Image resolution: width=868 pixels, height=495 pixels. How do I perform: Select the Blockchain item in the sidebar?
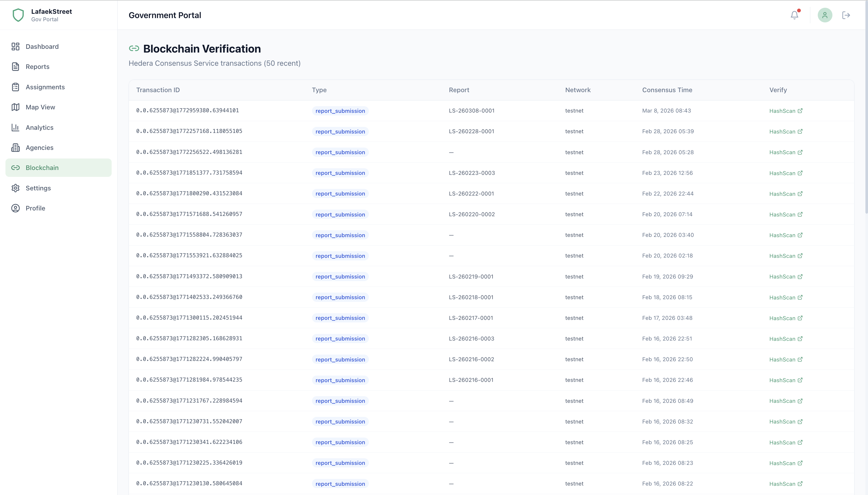(42, 168)
